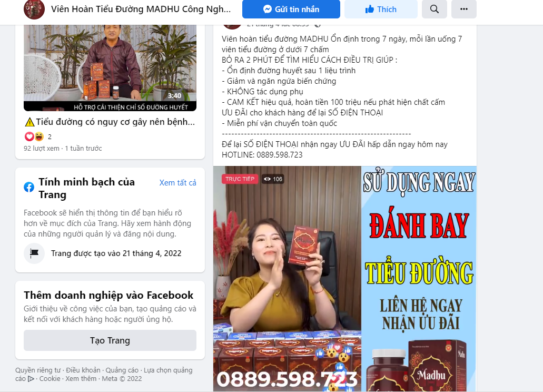Expand Xem thêm in footer
This screenshot has height=392, width=543.
tap(81, 378)
